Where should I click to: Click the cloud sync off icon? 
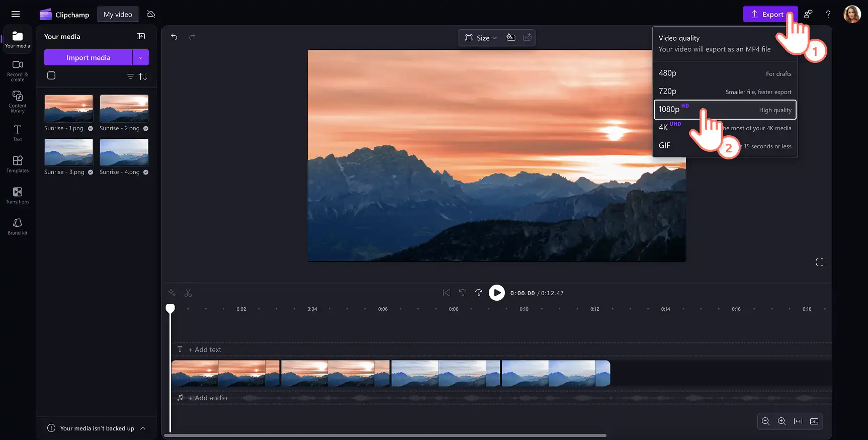click(151, 14)
